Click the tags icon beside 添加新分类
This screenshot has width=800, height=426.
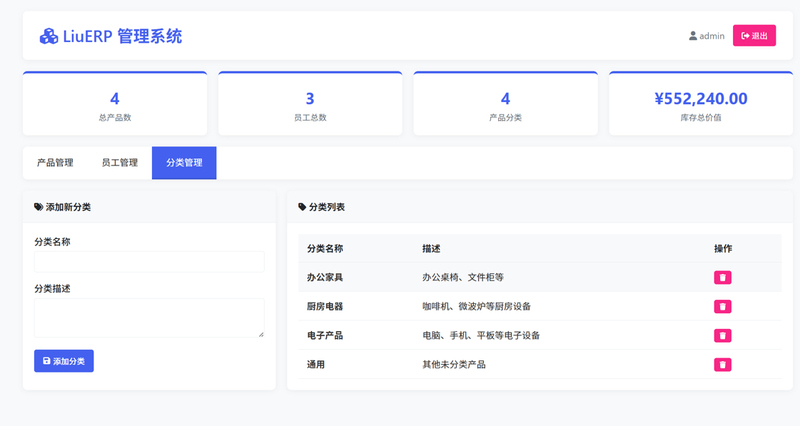(x=38, y=207)
